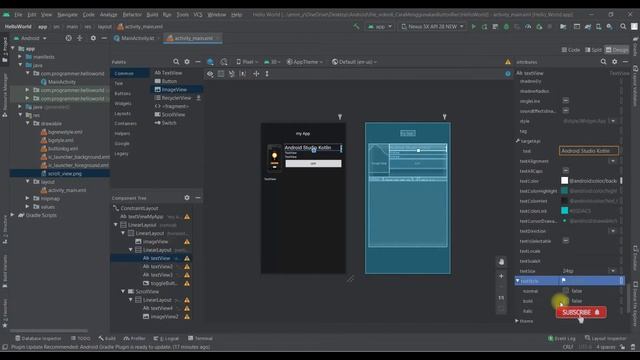This screenshot has height=360, width=640.
Task: Open the File menu
Action: coord(18,14)
